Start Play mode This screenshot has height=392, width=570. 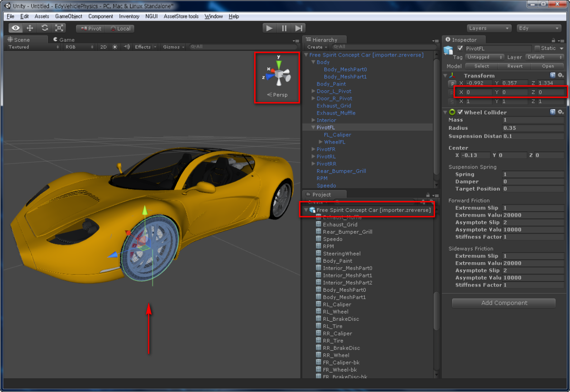tap(269, 28)
